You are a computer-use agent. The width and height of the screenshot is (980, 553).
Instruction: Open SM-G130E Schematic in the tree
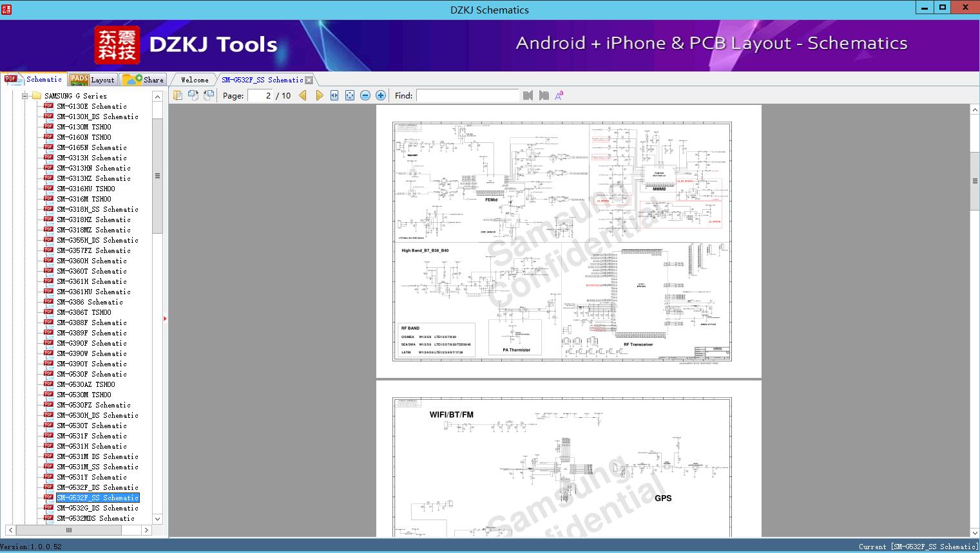pos(91,106)
